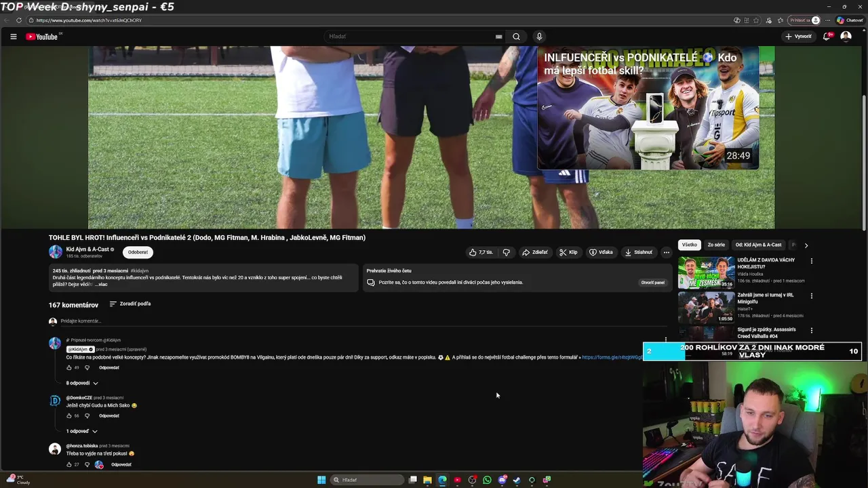Open account avatar menu in YouTube header

click(846, 37)
